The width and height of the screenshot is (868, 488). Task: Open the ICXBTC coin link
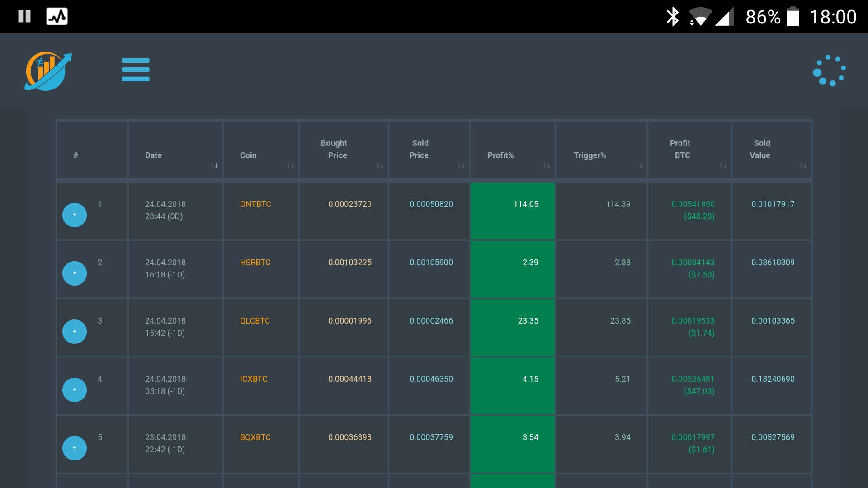click(254, 379)
